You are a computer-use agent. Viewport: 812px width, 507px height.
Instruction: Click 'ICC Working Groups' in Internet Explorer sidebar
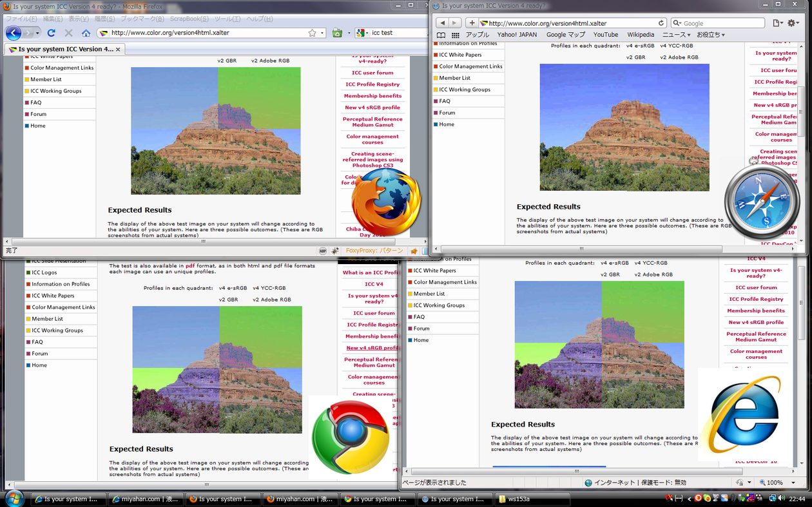tap(439, 305)
